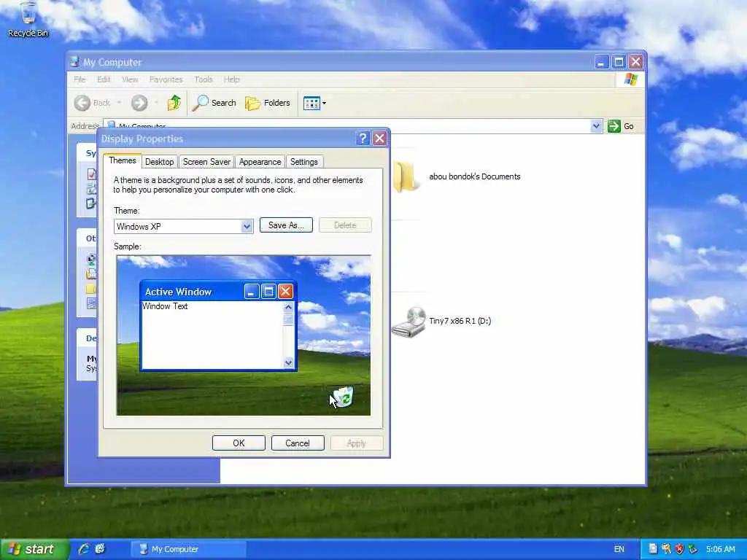
Task: Click the Display Properties help question mark
Action: [x=363, y=139]
